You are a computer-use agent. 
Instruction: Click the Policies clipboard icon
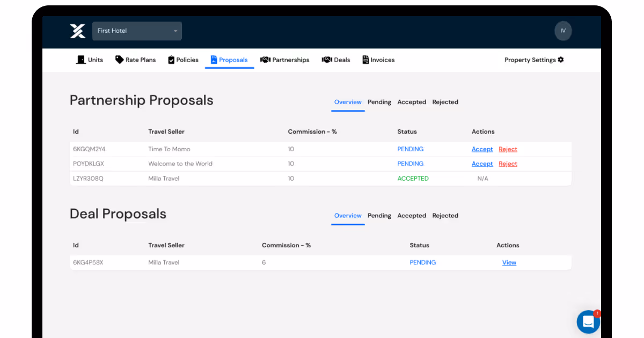[171, 60]
